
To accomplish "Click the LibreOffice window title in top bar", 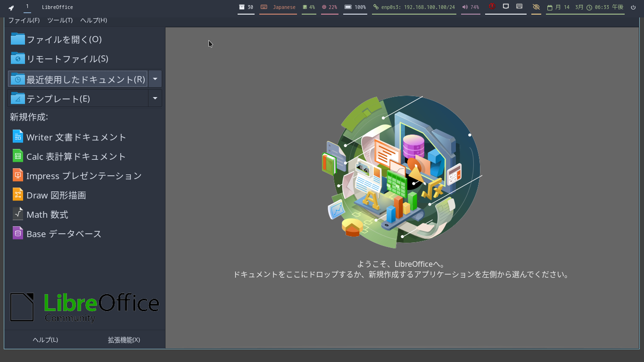I will pos(58,7).
